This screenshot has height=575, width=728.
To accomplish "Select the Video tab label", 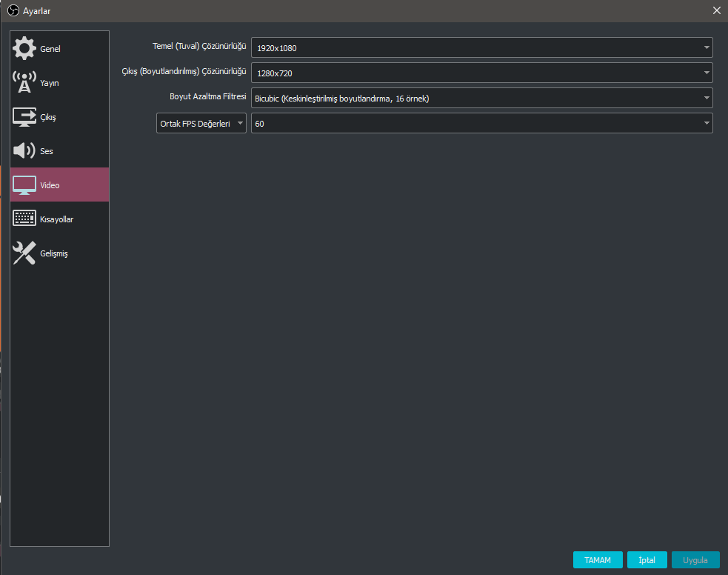I will (x=50, y=185).
